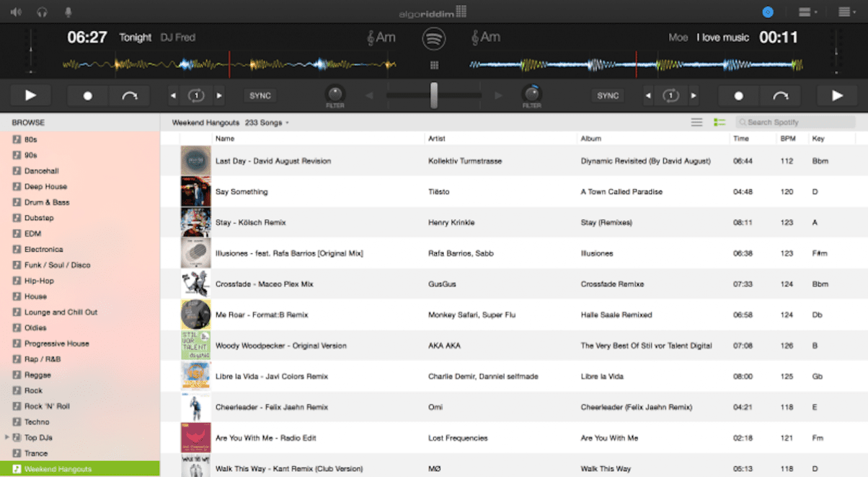Screen dimensions: 868x477
Task: Select the 80s playlist
Action: coord(80,139)
